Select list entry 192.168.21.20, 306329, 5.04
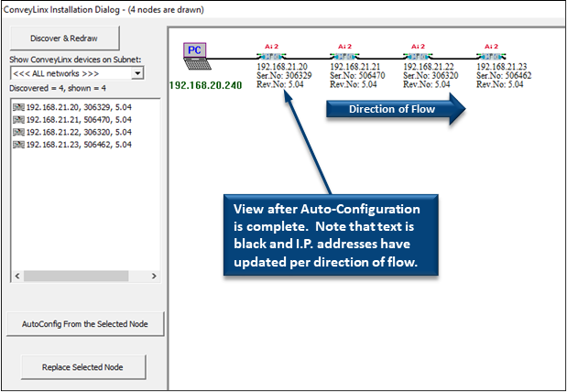Viewport: 567px width, 392px height. click(x=72, y=107)
